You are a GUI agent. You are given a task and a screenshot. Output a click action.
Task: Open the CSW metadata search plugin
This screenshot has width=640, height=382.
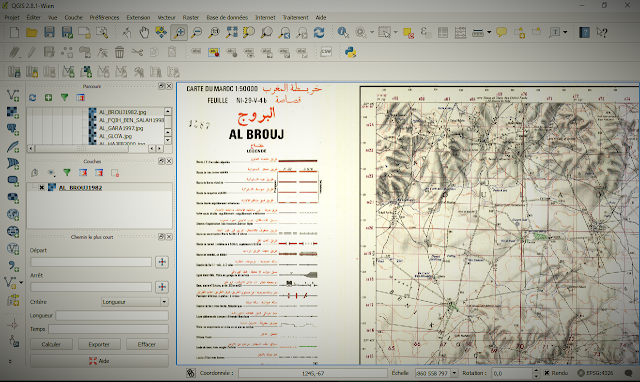pyautogui.click(x=326, y=52)
